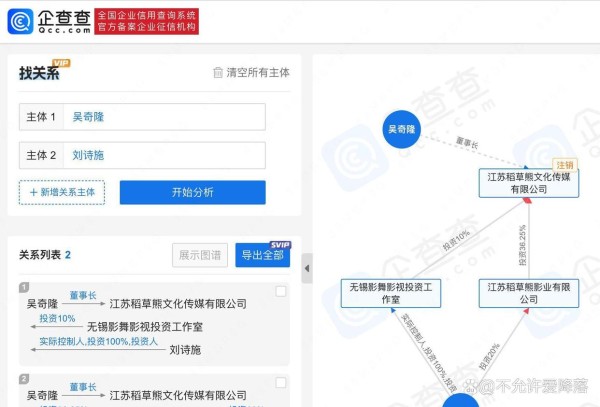Click the 董事长 label in relationship 2
The height and width of the screenshot is (407, 600).
click(x=83, y=387)
